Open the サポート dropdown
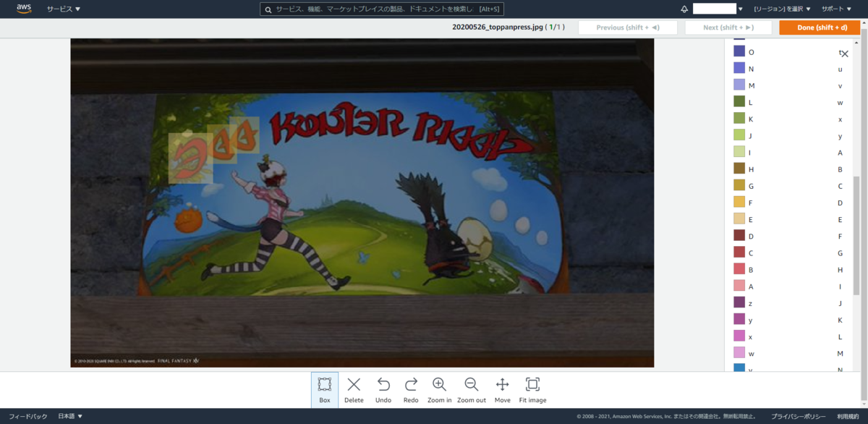The width and height of the screenshot is (868, 424). (x=836, y=9)
